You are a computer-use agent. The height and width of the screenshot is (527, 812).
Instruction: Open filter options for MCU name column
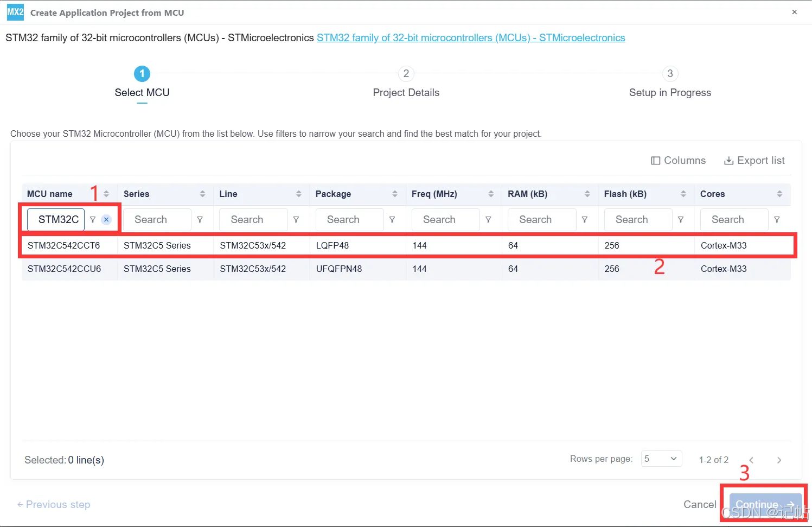(x=93, y=220)
